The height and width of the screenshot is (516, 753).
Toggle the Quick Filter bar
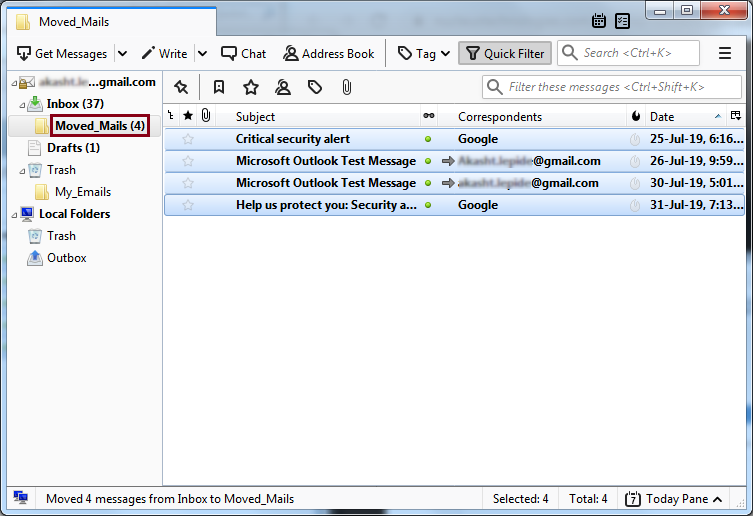tap(505, 53)
